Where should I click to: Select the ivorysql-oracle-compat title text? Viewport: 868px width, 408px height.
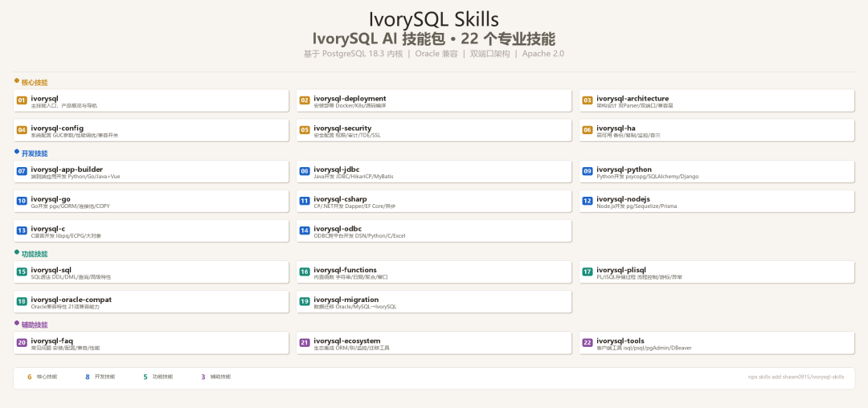pos(72,300)
